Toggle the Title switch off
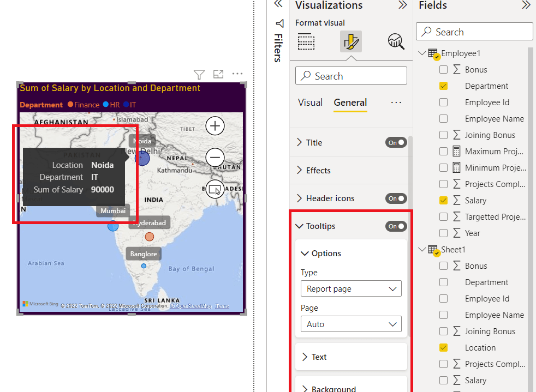The width and height of the screenshot is (536, 392). coord(396,143)
